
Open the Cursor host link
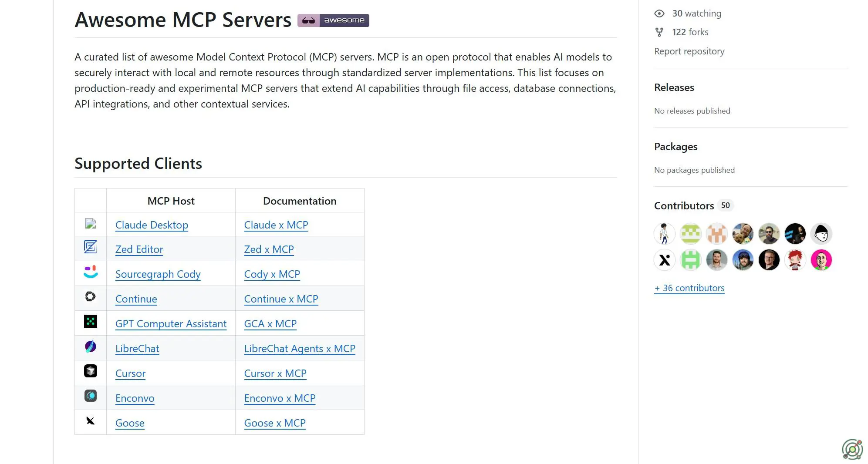pyautogui.click(x=130, y=373)
